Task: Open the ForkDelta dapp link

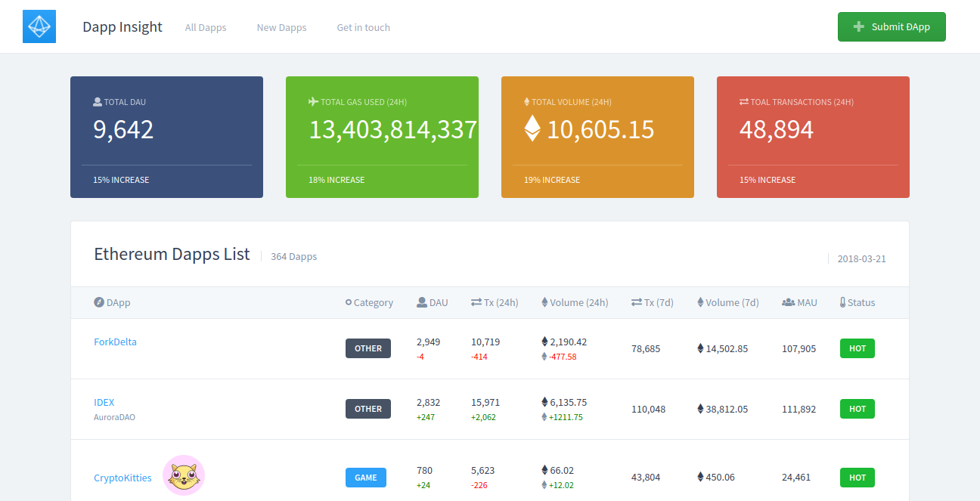Action: click(115, 342)
